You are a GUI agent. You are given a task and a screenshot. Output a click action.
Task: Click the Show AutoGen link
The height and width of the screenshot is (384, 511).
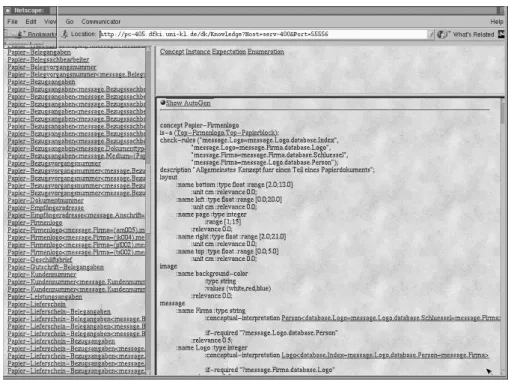[188, 103]
